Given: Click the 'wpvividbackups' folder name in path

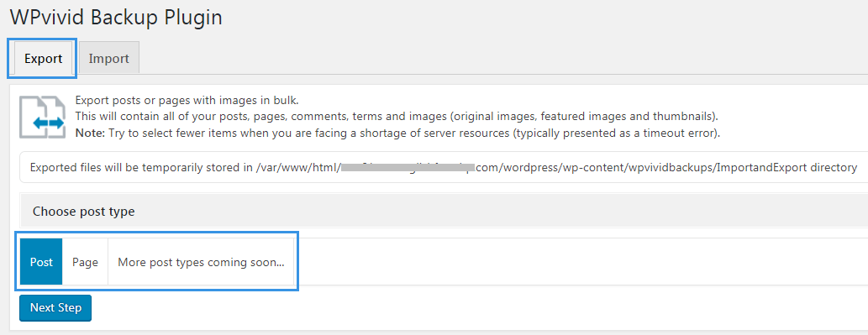Looking at the screenshot, I should coord(671,167).
